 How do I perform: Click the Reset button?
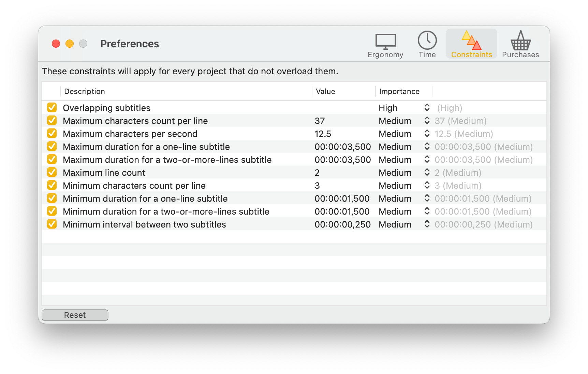coord(75,315)
